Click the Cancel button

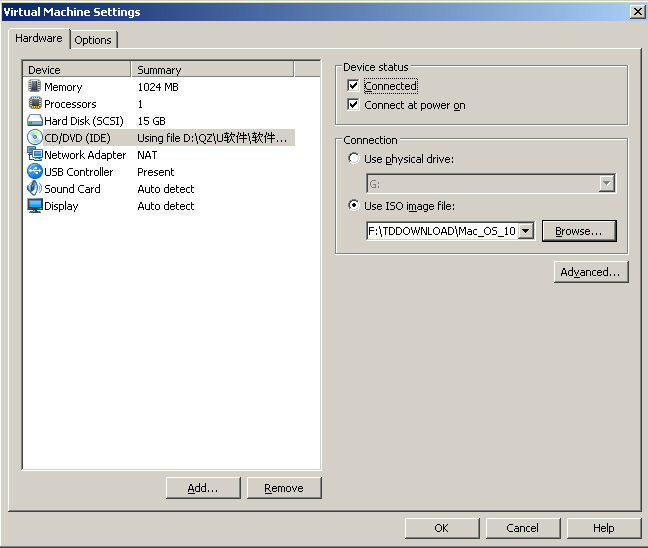[522, 528]
